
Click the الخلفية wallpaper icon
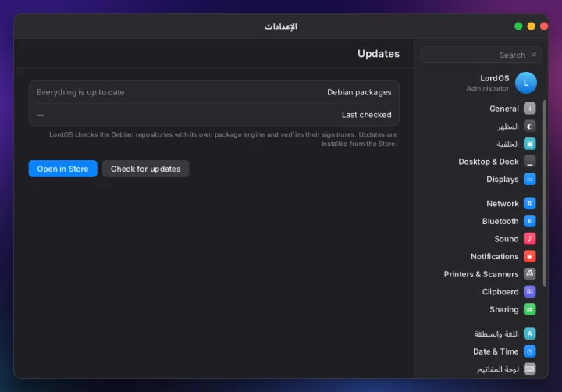529,144
